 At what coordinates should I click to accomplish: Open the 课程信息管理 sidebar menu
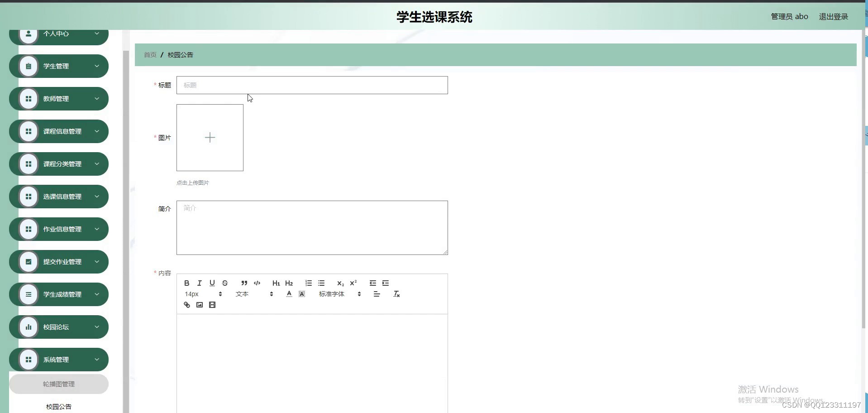tap(59, 131)
